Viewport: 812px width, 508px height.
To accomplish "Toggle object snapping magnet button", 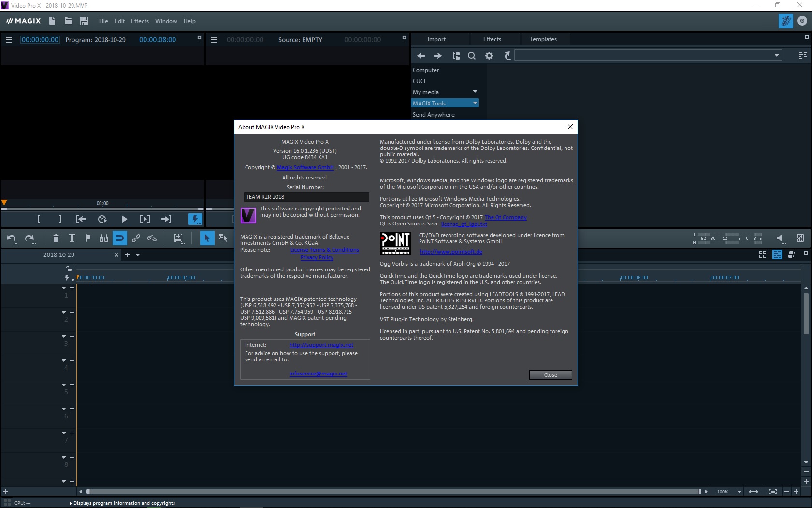I will coord(119,238).
